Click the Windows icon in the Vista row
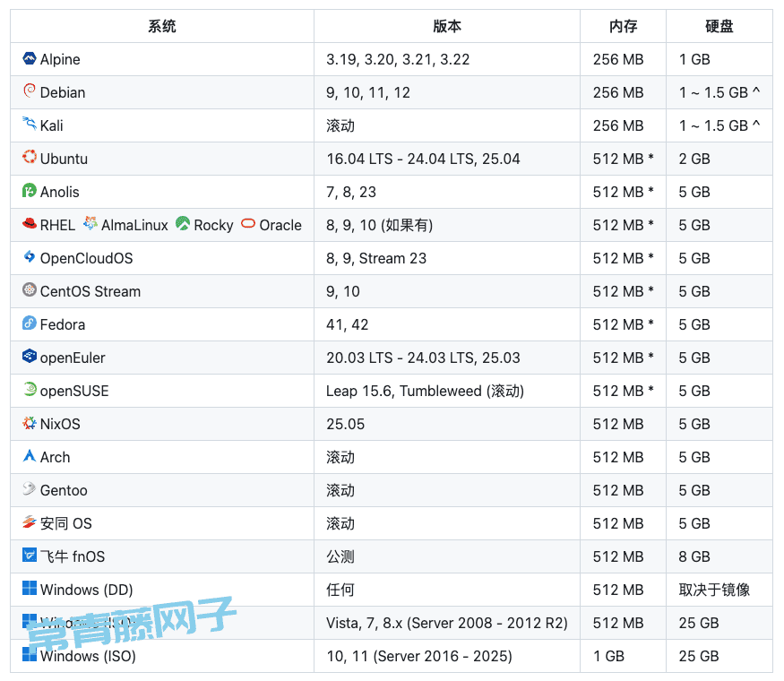This screenshot has height=681, width=784. coord(30,622)
